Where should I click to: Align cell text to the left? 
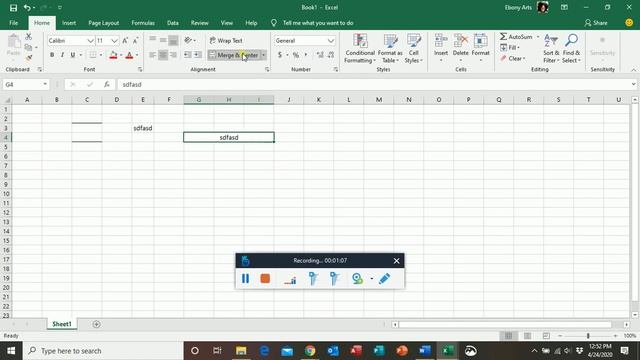(152, 55)
